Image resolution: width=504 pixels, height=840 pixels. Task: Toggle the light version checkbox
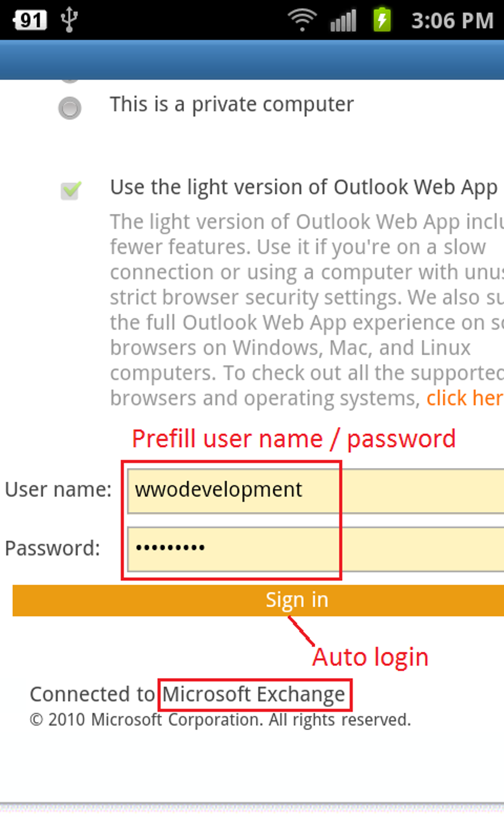click(x=71, y=190)
